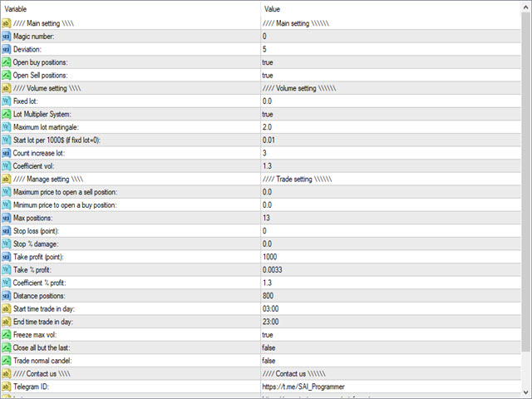Click the boolean icon next to Open buy positions

click(x=6, y=62)
